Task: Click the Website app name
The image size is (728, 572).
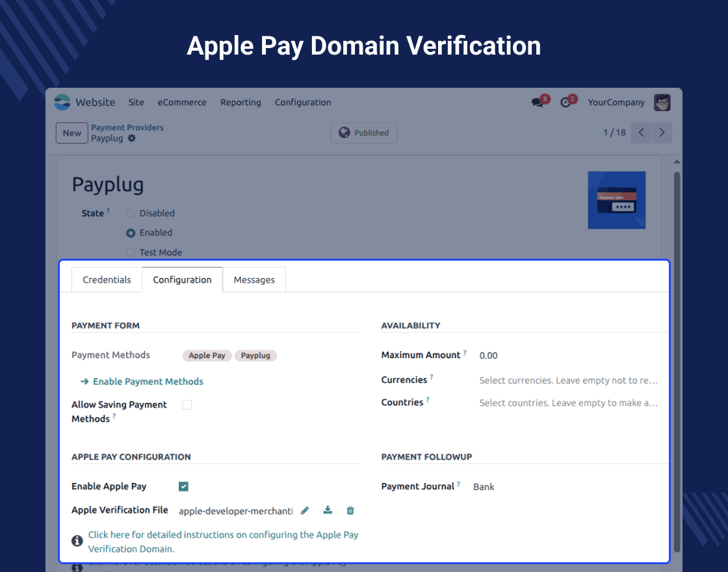Action: click(95, 102)
